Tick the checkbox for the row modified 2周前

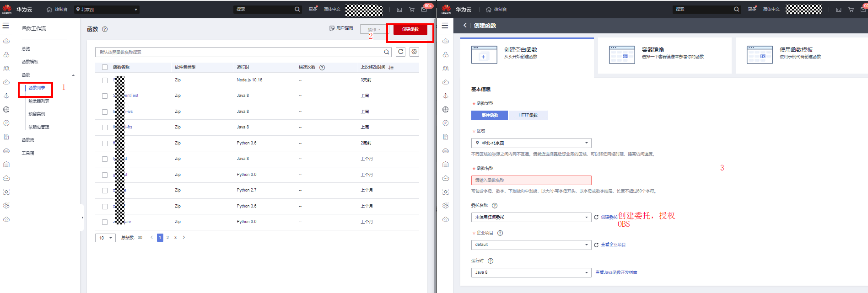pyautogui.click(x=105, y=143)
